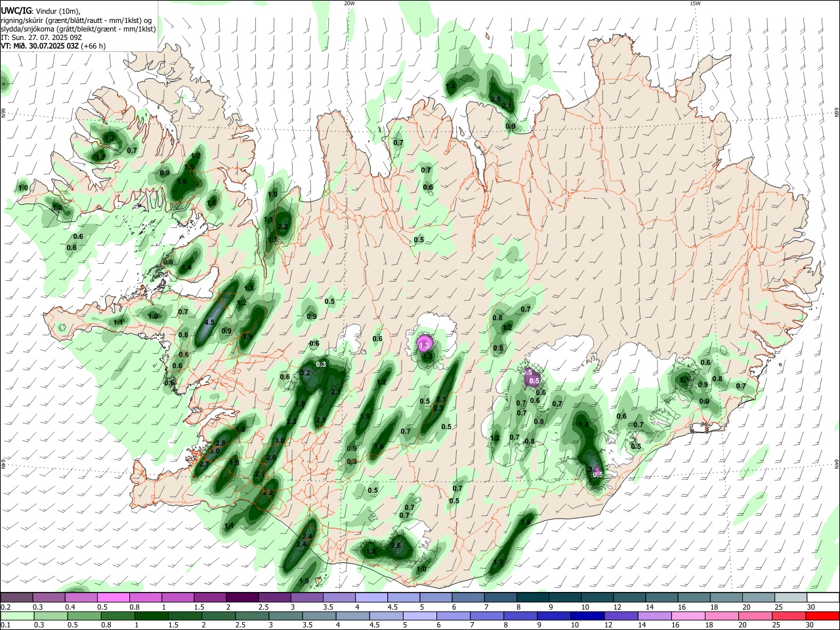The width and height of the screenshot is (840, 630).
Task: Click the '15W' longitude label
Action: coord(695,3)
